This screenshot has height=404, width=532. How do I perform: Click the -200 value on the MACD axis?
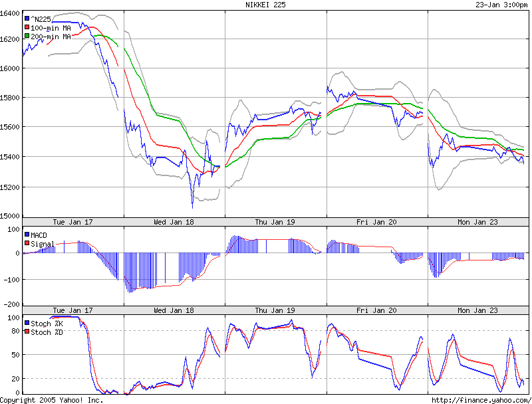coord(12,304)
